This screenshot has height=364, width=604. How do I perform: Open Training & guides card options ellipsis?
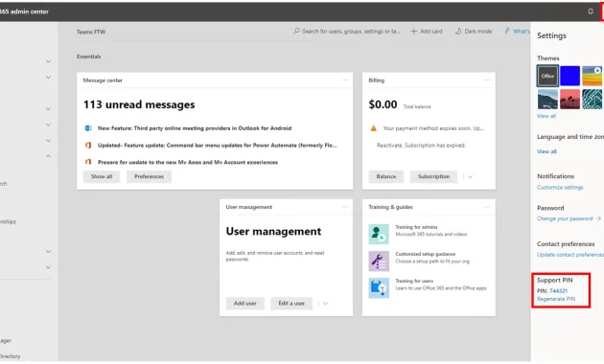point(487,207)
